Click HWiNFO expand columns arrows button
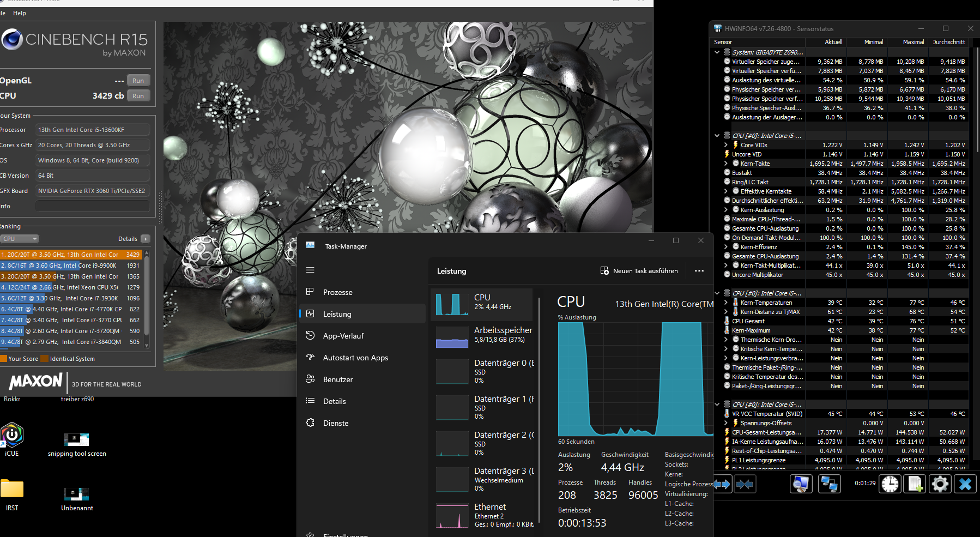Screen dimensions: 980x537 coord(722,484)
